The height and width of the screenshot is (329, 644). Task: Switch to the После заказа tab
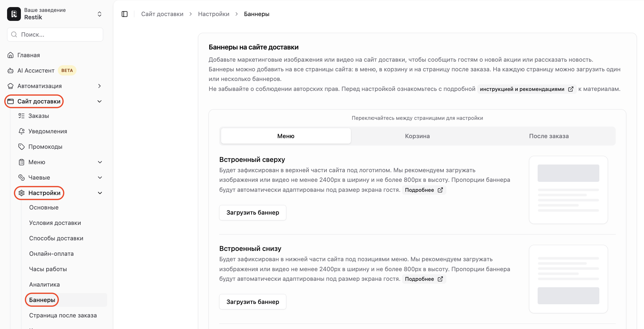coord(549,136)
